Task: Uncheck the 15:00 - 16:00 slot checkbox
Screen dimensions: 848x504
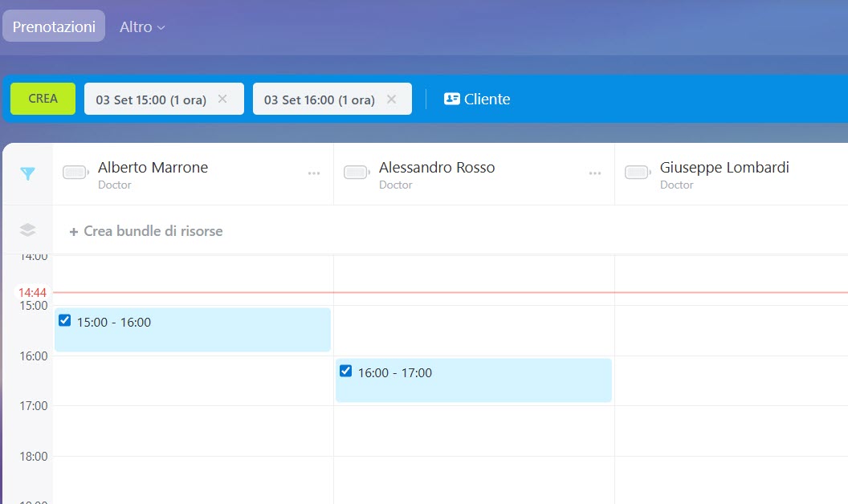Action: (65, 320)
